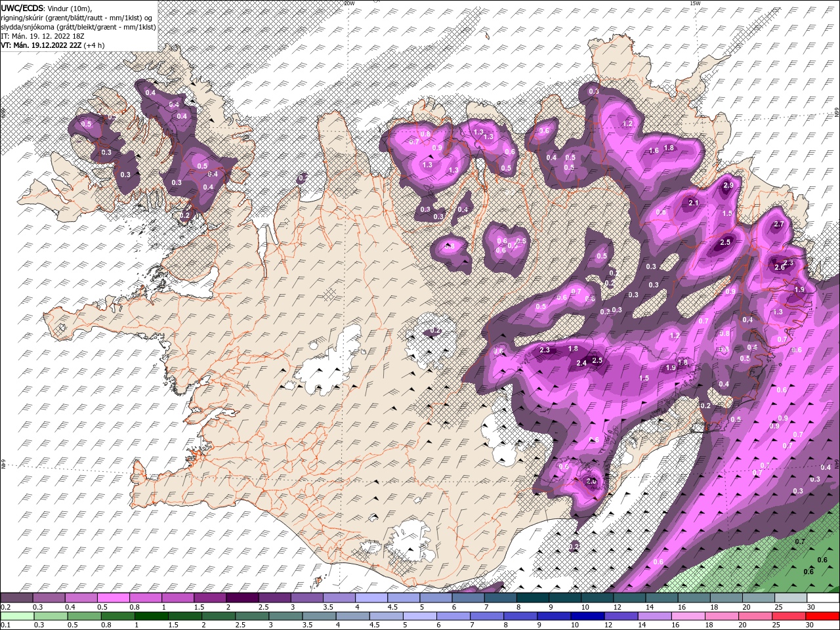Click the 2.9 snowfall value on the map
840x630 pixels.
point(728,185)
